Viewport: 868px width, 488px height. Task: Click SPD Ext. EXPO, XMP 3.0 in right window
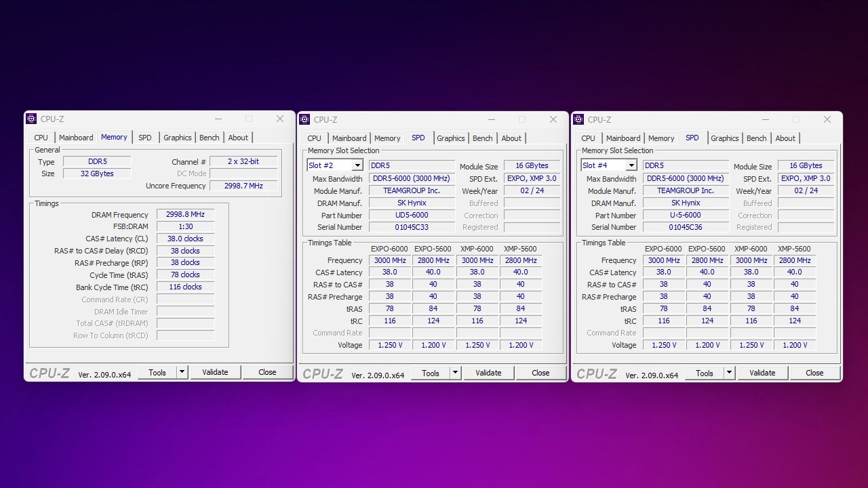806,178
